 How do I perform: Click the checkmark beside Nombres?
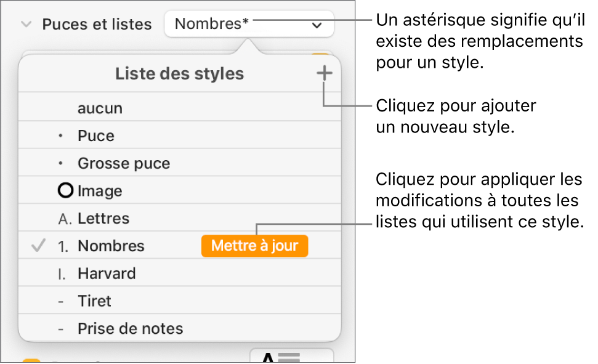click(38, 246)
